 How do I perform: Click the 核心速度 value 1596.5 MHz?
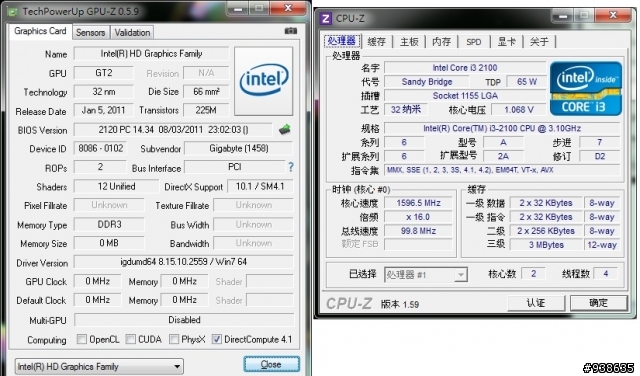pyautogui.click(x=418, y=203)
